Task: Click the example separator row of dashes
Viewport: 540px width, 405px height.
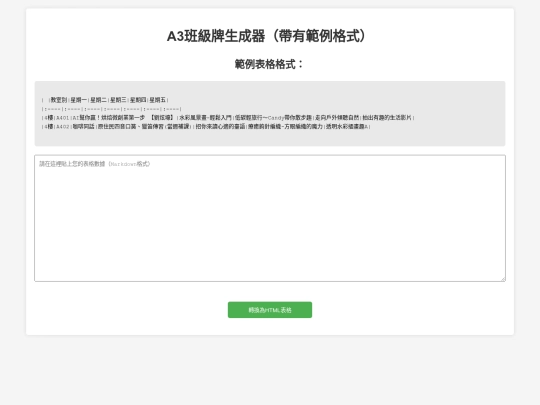Action: [x=111, y=109]
